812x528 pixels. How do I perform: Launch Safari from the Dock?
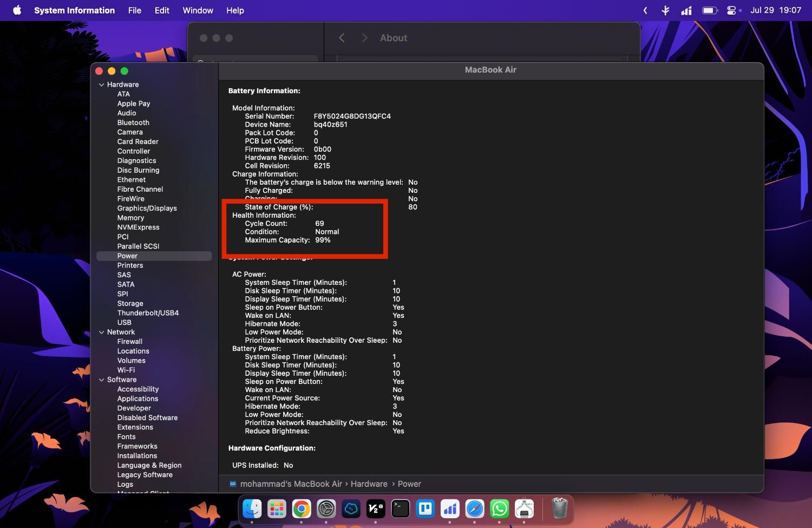(475, 509)
